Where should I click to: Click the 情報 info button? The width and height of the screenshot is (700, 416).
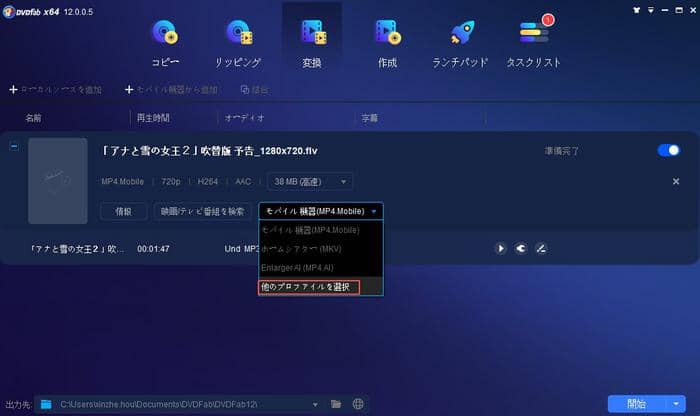point(124,212)
